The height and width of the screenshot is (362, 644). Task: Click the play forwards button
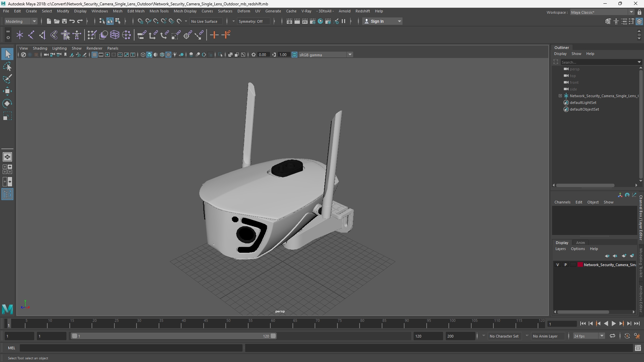[613, 323]
